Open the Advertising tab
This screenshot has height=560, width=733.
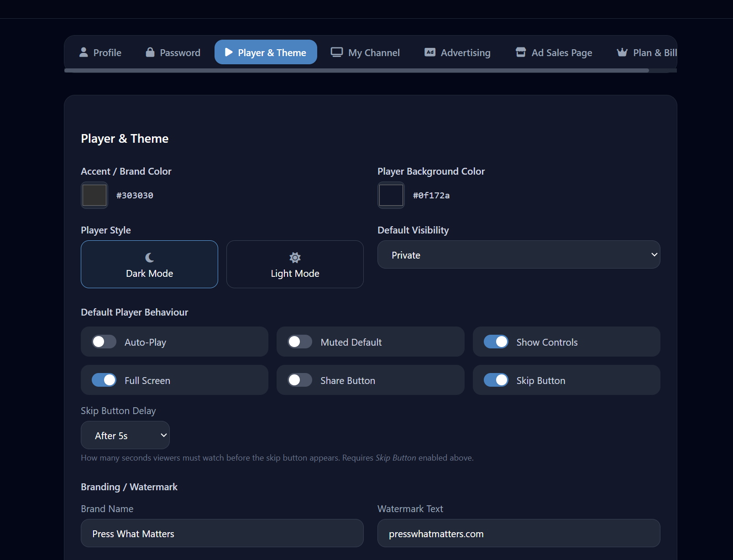coord(457,52)
